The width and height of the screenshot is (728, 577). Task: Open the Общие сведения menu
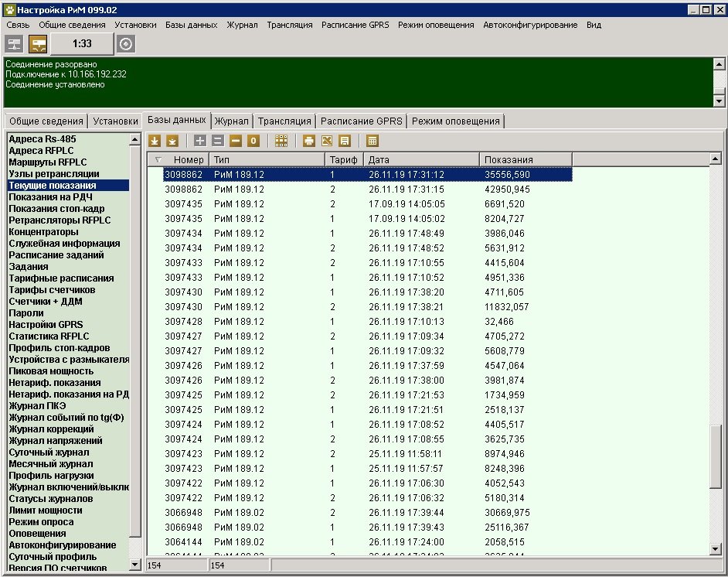[72, 25]
